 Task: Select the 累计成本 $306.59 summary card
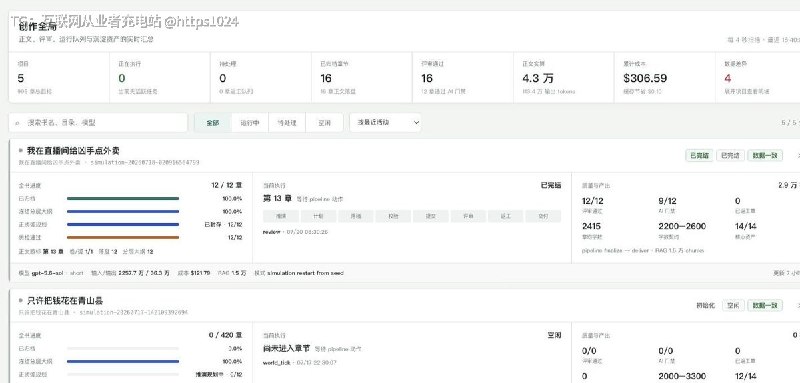point(665,78)
